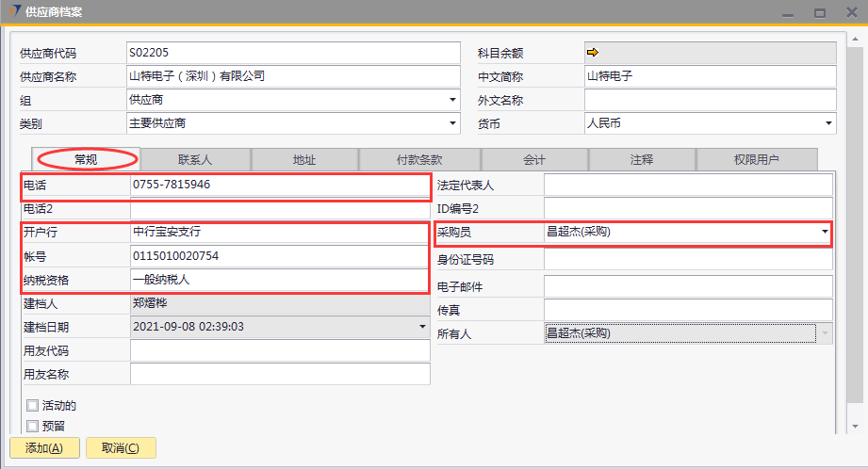868x469 pixels.
Task: Open the 货币 currency dropdown
Action: [x=828, y=123]
